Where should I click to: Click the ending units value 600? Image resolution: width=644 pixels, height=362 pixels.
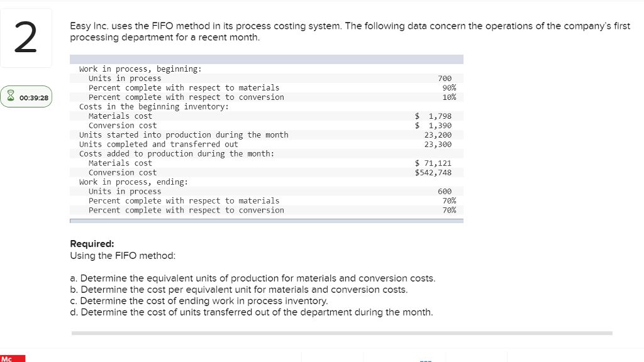pos(444,192)
